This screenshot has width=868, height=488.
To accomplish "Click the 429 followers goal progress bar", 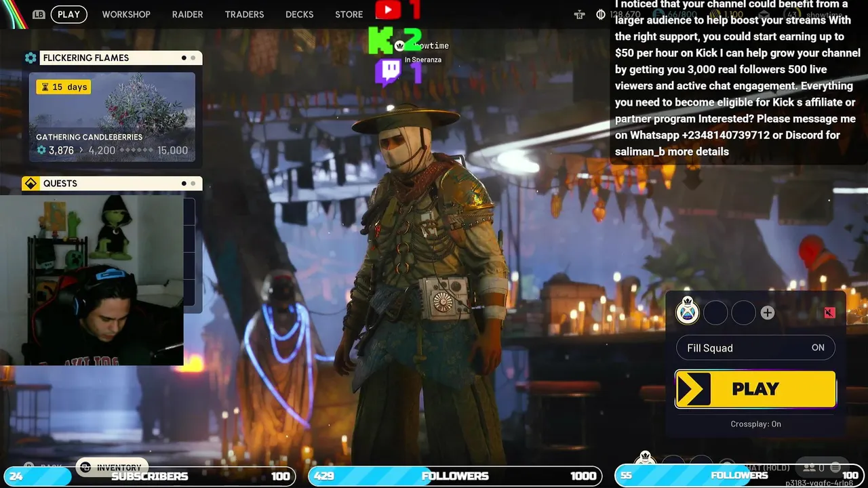I will point(455,476).
